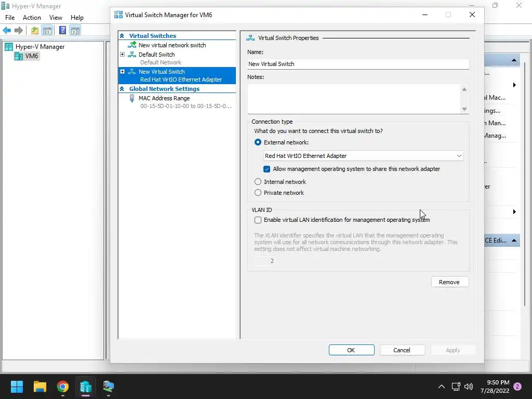Toggle the Show/Hide Action Pane toolbar icon
This screenshot has height=399, width=532.
coord(75,31)
